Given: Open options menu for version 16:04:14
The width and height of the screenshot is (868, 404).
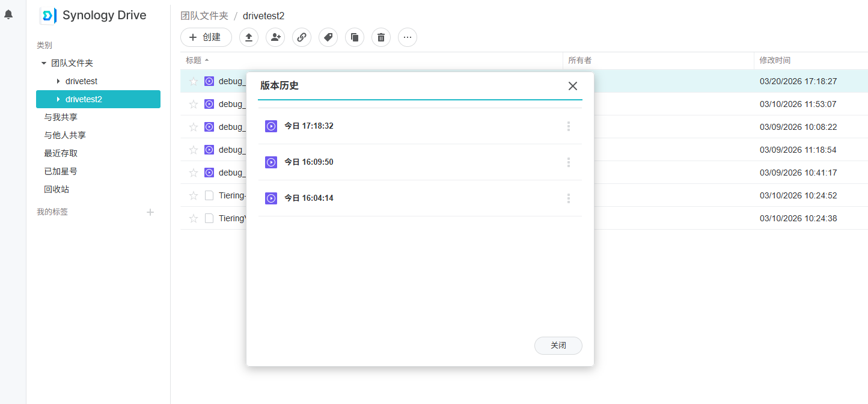Looking at the screenshot, I should (x=568, y=198).
